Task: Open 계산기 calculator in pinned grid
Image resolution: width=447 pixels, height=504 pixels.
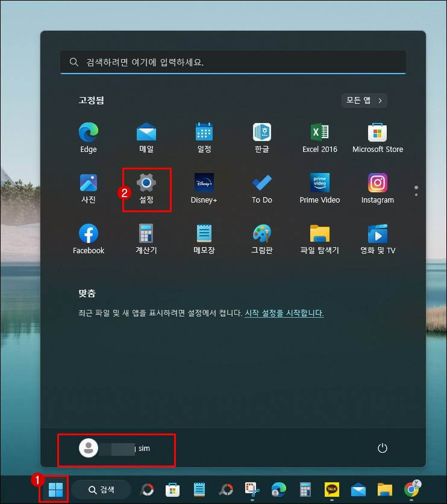Action: pos(146,239)
